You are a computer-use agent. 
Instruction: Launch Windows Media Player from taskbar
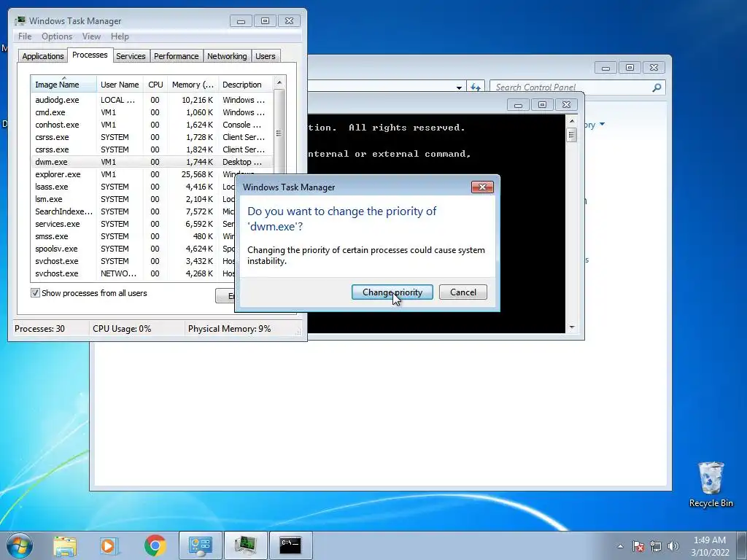coord(109,545)
